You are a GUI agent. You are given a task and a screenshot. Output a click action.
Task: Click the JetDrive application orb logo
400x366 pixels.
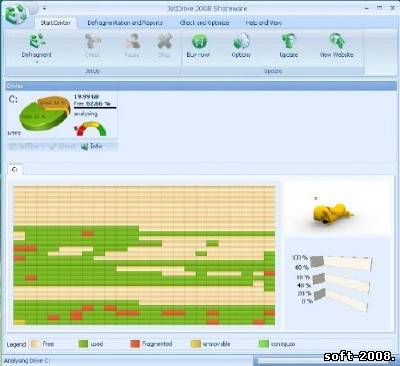click(15, 13)
